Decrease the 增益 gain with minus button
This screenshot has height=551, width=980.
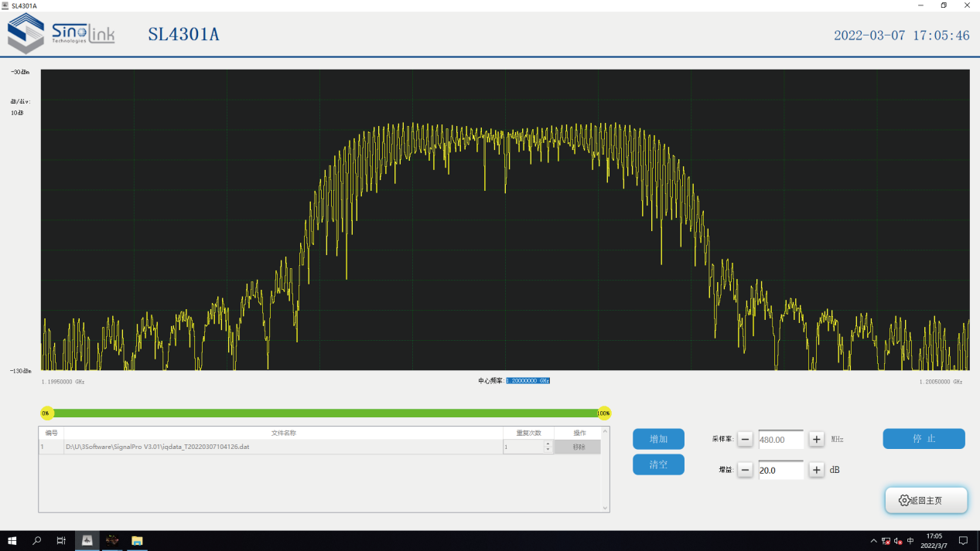[x=745, y=470]
